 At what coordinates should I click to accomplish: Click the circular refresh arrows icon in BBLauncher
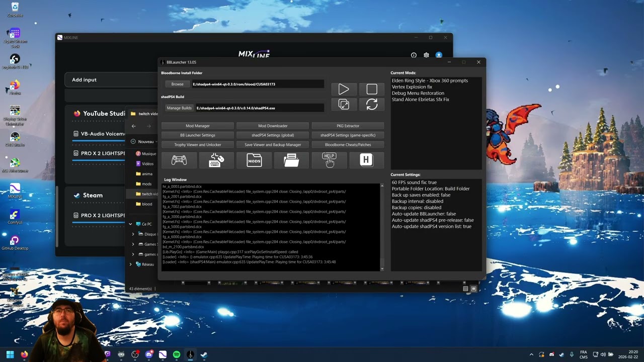pos(372,104)
